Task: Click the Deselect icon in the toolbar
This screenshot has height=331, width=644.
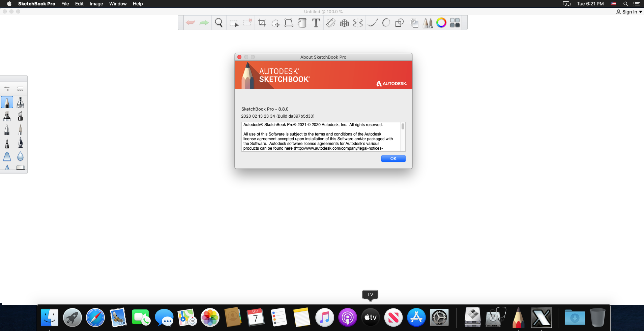Action: [247, 23]
